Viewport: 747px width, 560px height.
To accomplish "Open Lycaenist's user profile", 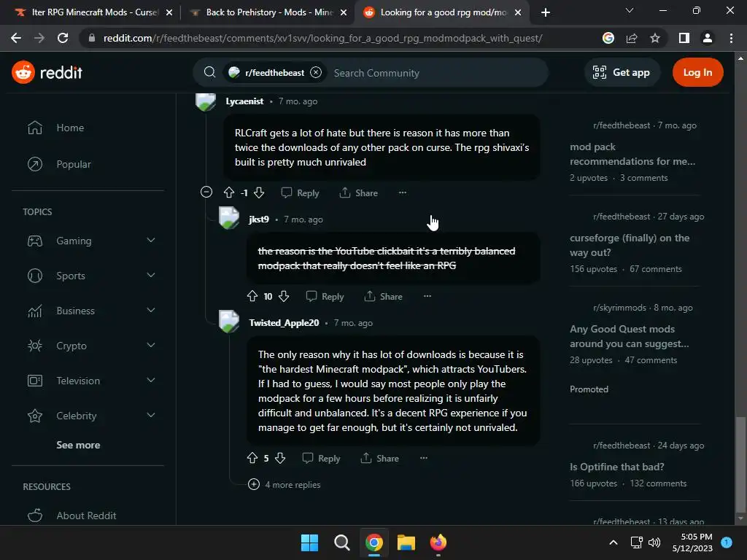I will (x=244, y=101).
